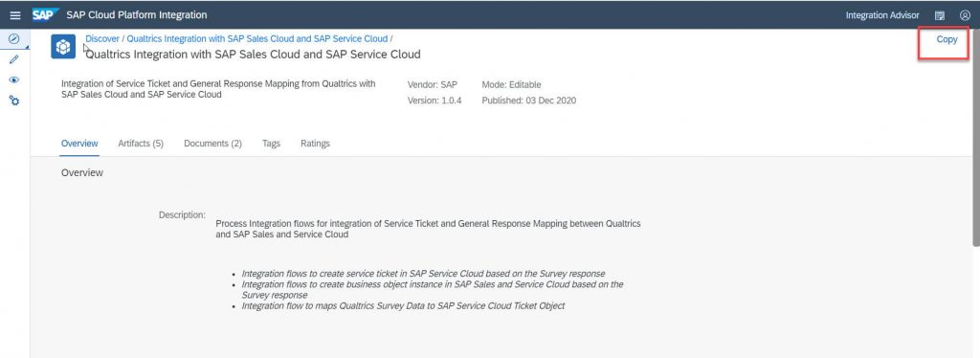Click the Integration Advisor link

tap(882, 15)
